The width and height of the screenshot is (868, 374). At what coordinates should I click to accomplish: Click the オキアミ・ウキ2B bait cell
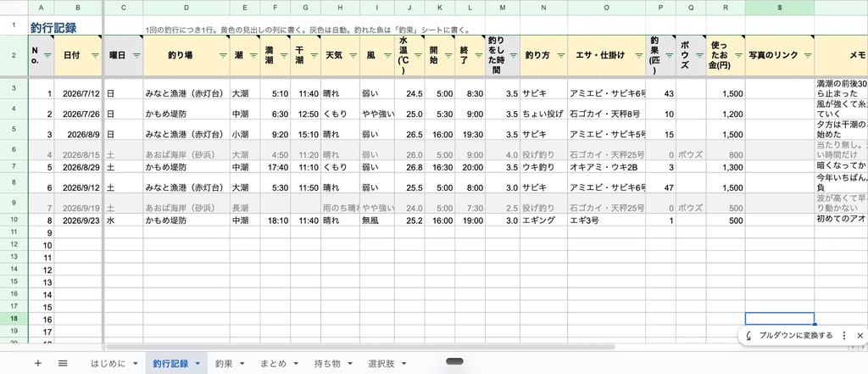coord(606,167)
